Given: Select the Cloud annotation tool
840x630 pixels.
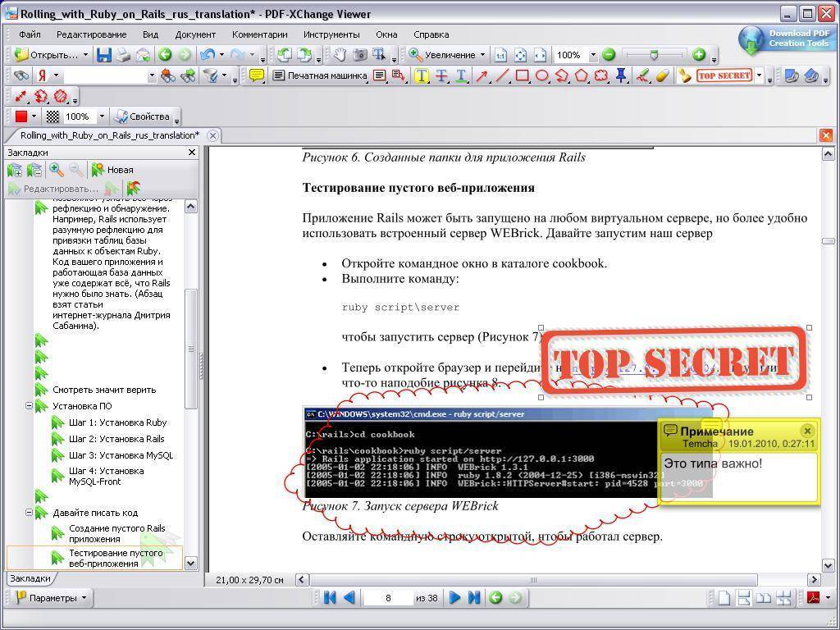Looking at the screenshot, I should pyautogui.click(x=601, y=76).
